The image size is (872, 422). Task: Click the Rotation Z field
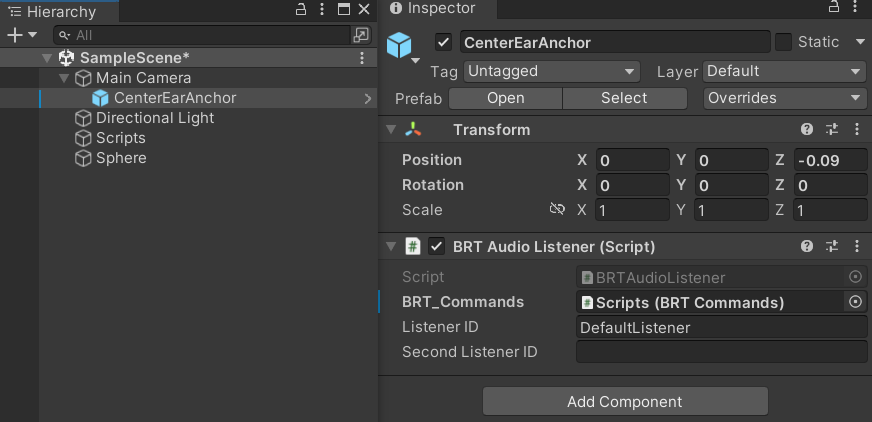[x=830, y=185]
